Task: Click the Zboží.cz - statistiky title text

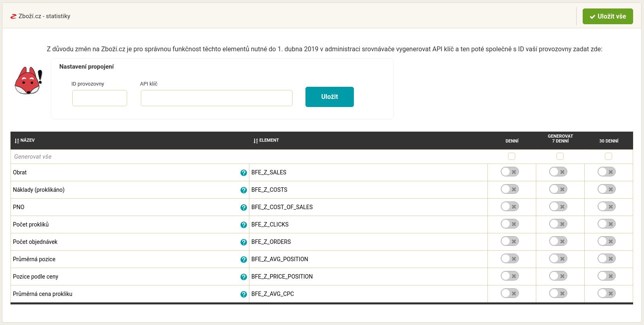Action: [x=44, y=16]
